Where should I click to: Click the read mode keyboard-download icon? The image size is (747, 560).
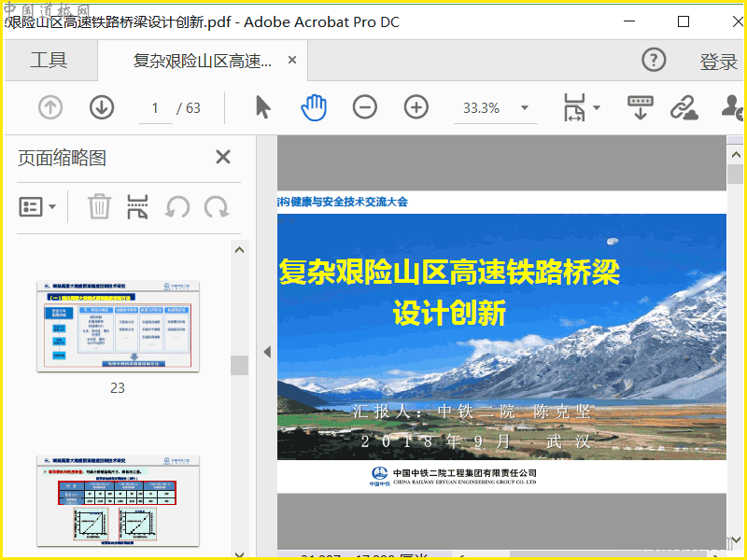pyautogui.click(x=641, y=107)
